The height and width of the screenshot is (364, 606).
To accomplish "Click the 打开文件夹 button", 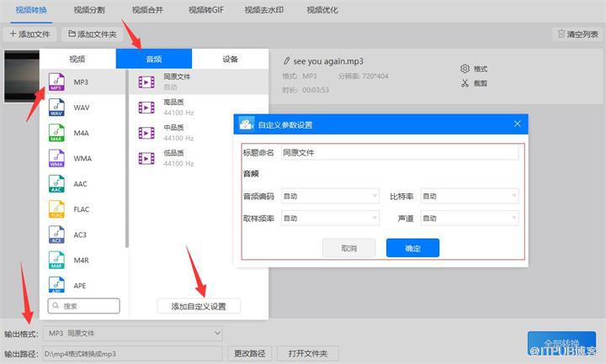I will [x=308, y=353].
